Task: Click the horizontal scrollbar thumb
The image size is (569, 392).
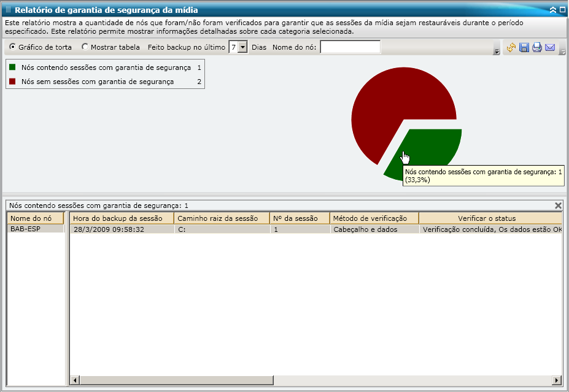Action: point(177,380)
